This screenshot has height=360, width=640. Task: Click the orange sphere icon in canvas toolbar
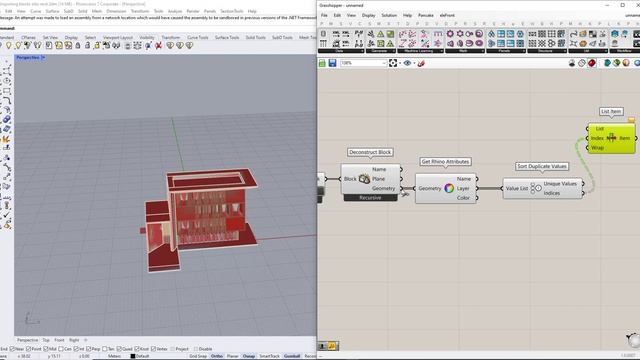point(626,63)
